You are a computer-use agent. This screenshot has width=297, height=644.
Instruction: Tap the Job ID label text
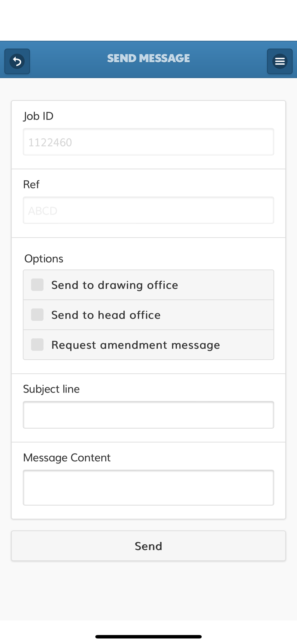(x=38, y=116)
